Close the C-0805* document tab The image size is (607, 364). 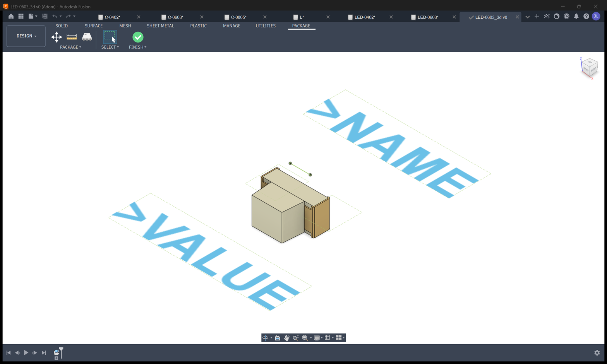click(x=265, y=17)
